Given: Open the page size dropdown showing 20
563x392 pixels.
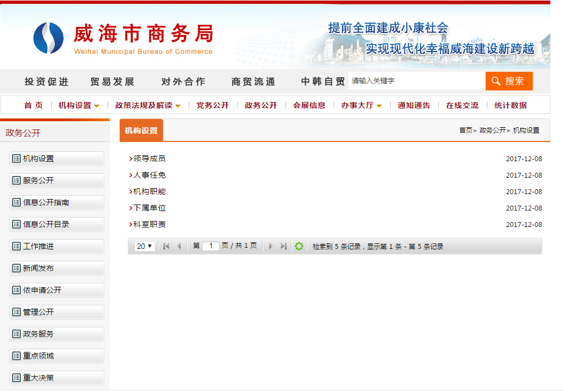Looking at the screenshot, I should click(x=144, y=247).
